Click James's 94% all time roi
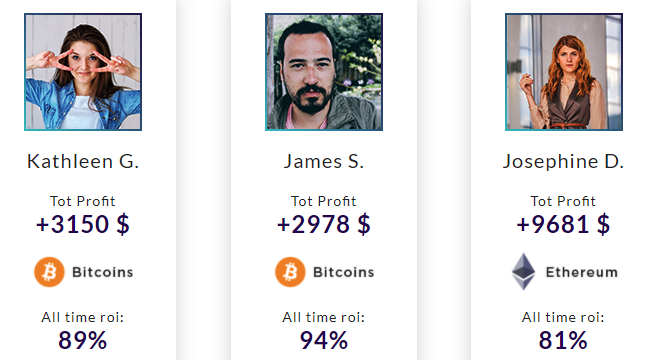The height and width of the screenshot is (360, 650). click(324, 341)
